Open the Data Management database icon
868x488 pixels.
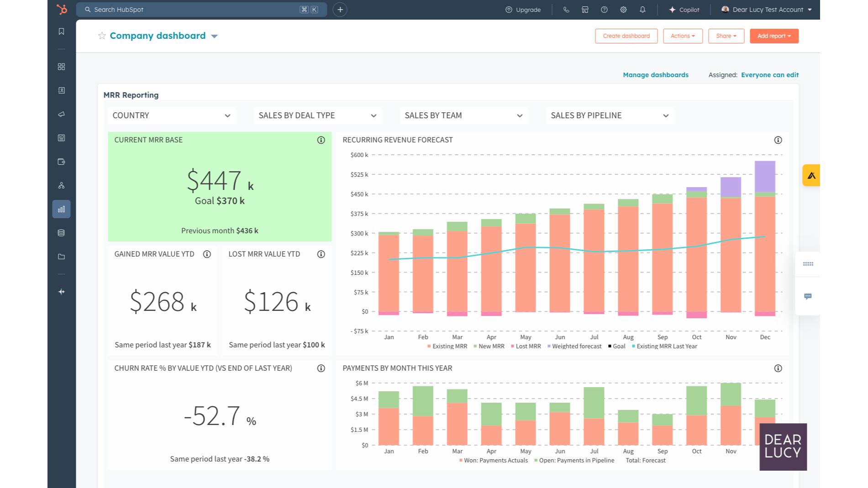tap(61, 232)
